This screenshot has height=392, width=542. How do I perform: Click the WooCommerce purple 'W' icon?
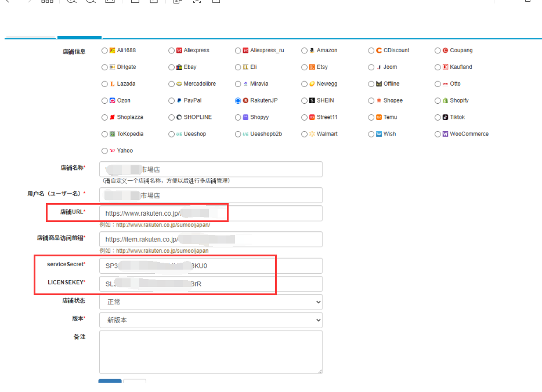point(445,134)
